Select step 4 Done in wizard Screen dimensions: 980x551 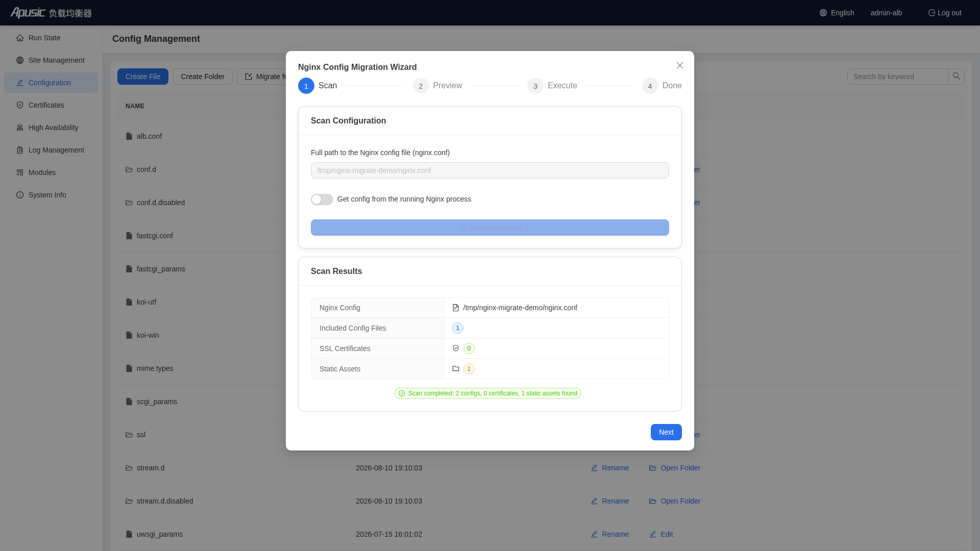[x=662, y=86]
